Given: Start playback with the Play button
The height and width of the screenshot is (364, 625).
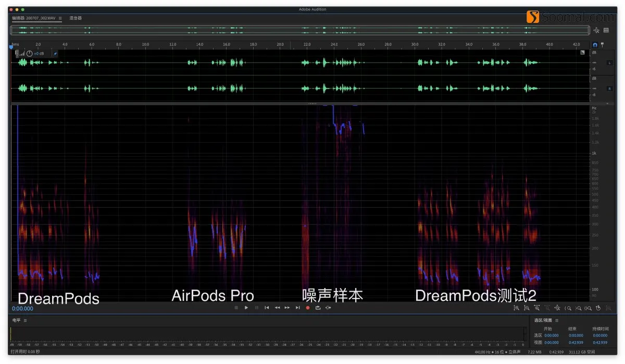Looking at the screenshot, I should coord(246,308).
